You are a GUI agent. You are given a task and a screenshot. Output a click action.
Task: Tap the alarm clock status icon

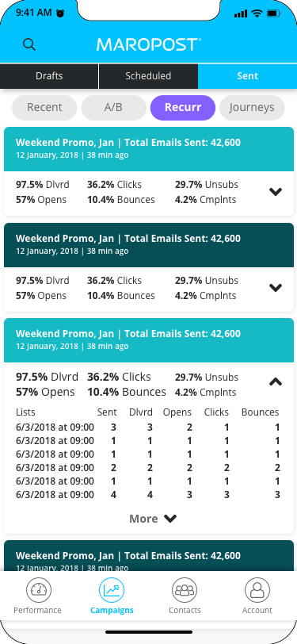tap(60, 13)
